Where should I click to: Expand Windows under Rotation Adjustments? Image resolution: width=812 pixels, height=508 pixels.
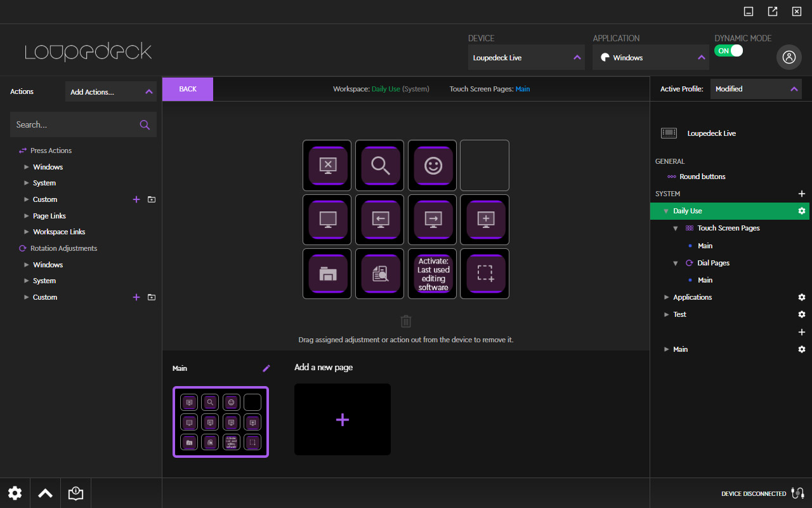[26, 265]
